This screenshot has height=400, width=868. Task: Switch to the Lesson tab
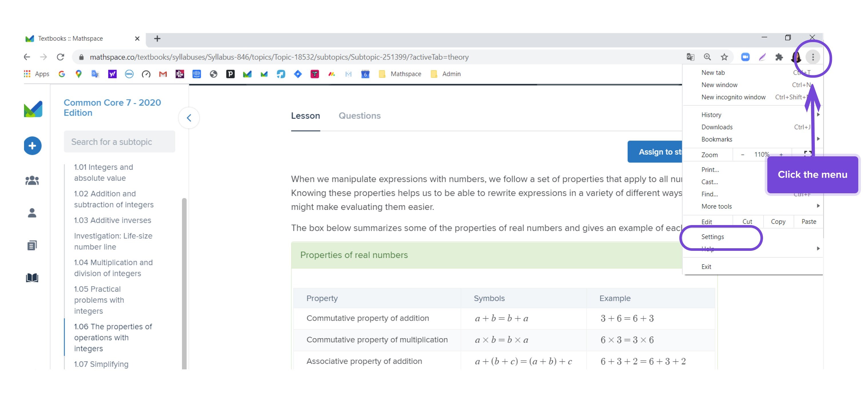tap(305, 116)
